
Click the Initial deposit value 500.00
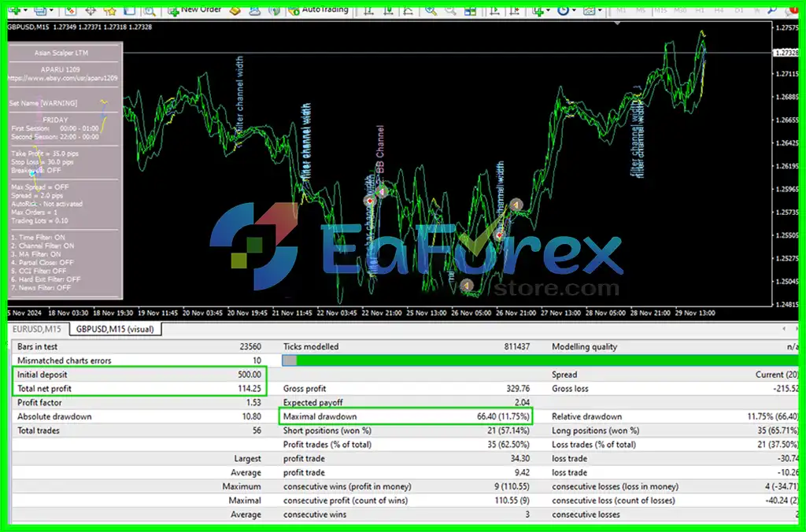[249, 375]
